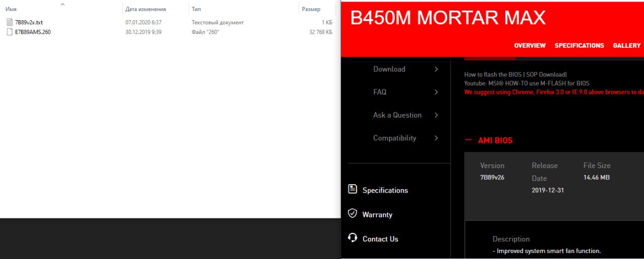
Task: Click the Youtube M-FLASH for BIOS link
Action: coord(527,83)
